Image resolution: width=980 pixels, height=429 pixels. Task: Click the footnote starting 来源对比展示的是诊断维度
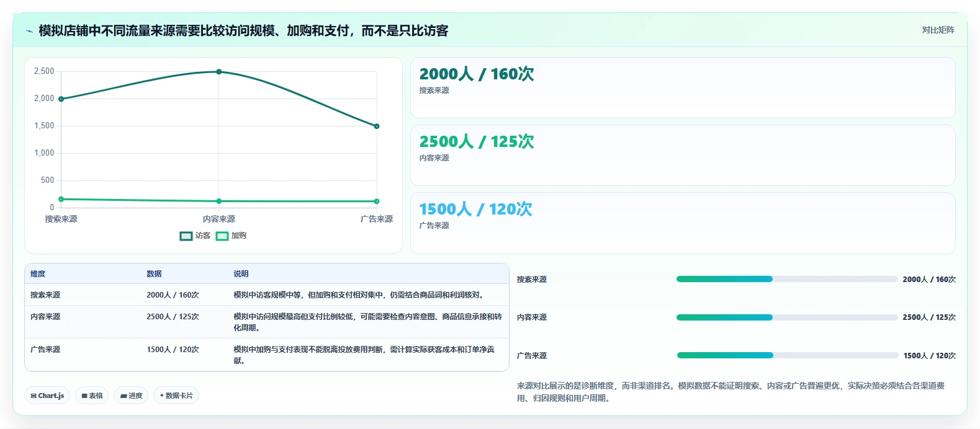(731, 392)
